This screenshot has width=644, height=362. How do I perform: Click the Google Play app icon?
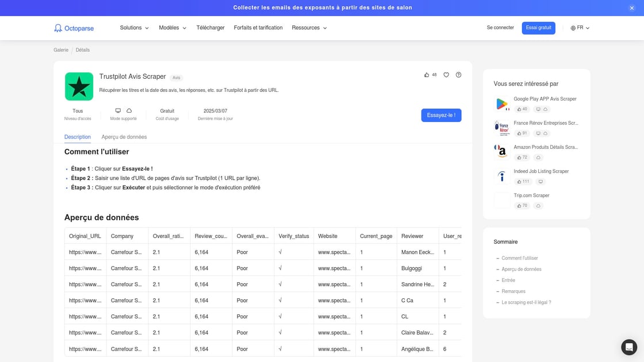502,104
